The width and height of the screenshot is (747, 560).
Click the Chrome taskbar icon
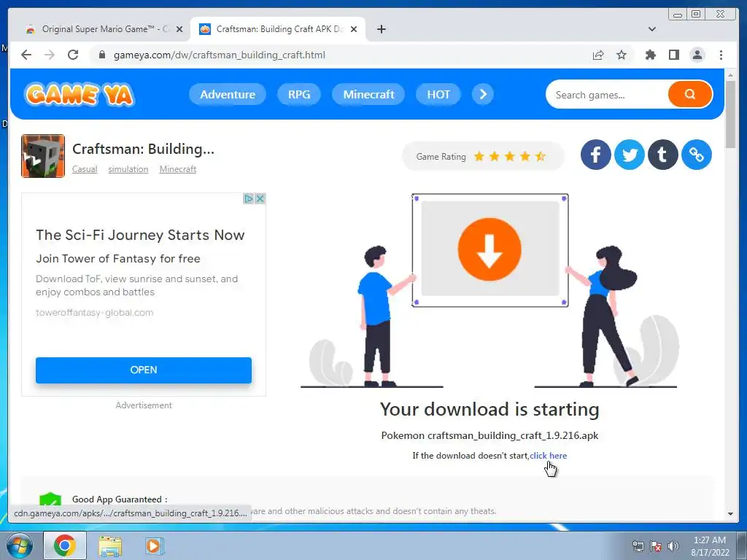65,545
